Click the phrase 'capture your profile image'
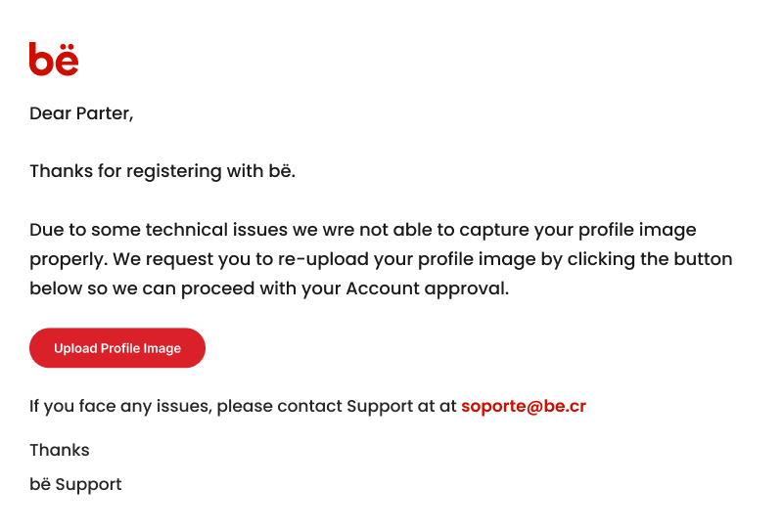The image size is (783, 532). [577, 230]
